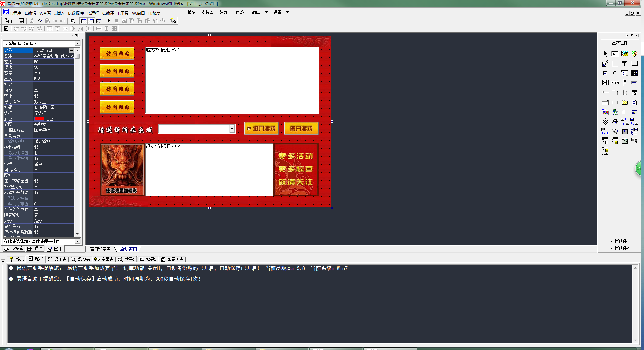Click the Open file toolbar icon

14,21
